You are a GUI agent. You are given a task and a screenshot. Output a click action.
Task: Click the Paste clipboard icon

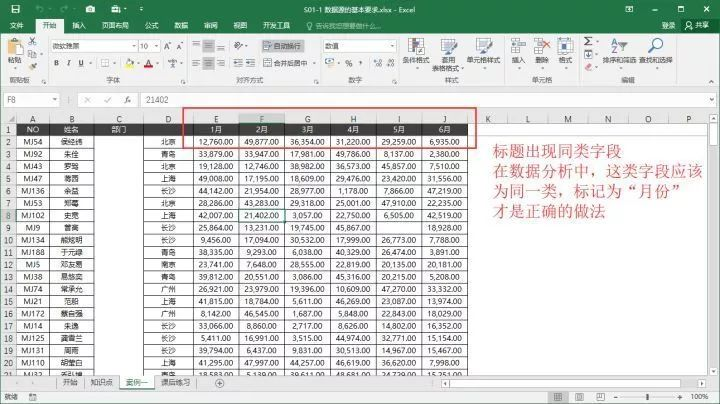click(x=15, y=47)
